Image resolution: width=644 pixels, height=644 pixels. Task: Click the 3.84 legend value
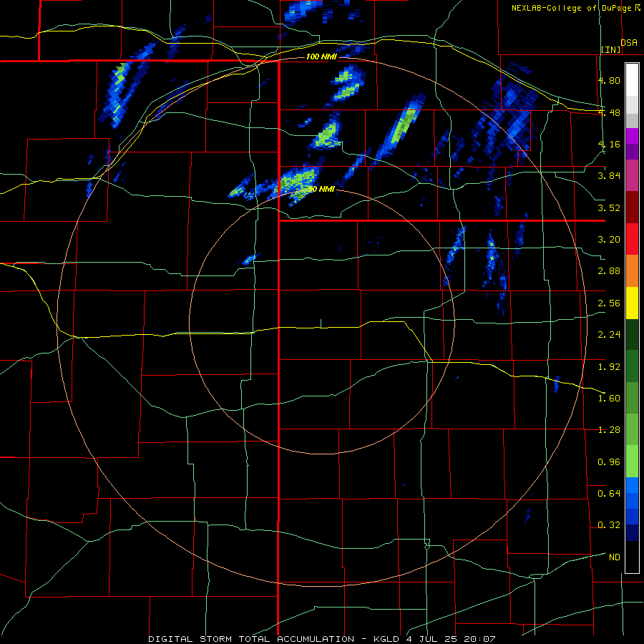coord(609,176)
